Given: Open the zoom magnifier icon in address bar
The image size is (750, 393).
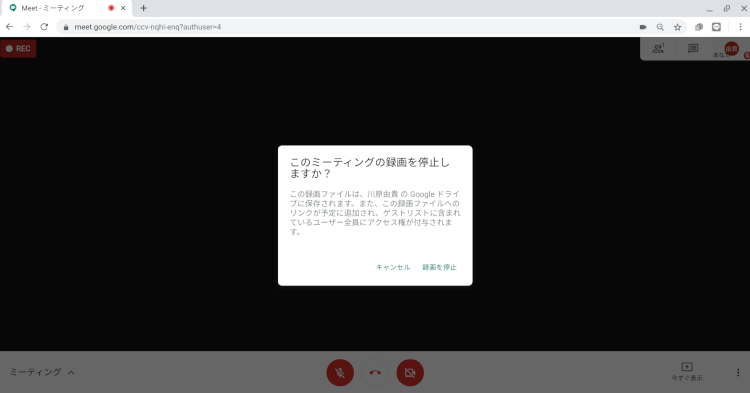Looking at the screenshot, I should 660,27.
